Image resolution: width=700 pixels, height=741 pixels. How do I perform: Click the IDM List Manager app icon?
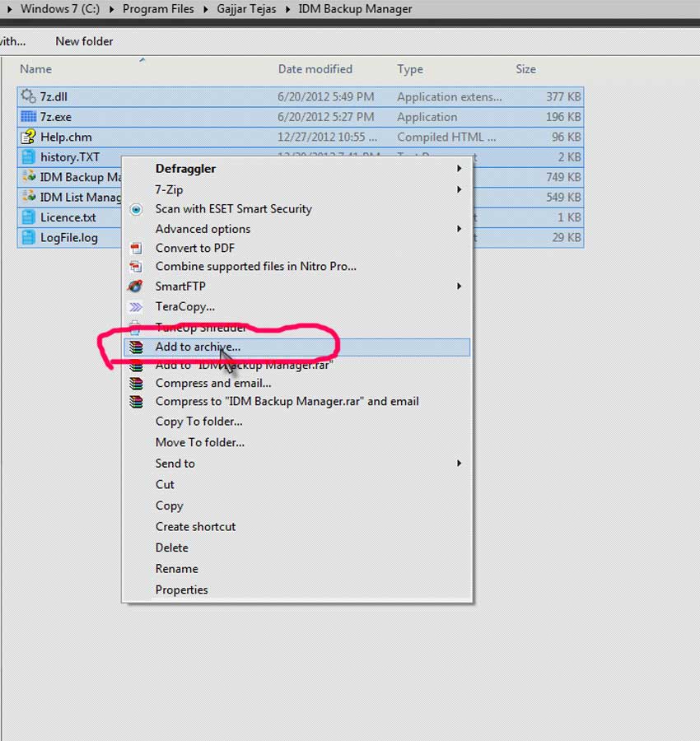coord(28,197)
